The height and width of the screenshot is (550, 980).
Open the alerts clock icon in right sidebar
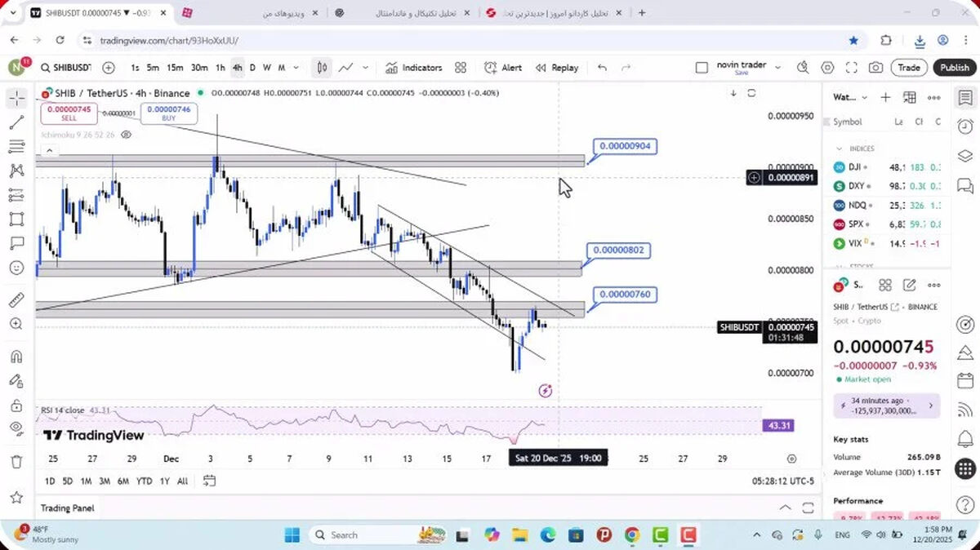point(965,126)
